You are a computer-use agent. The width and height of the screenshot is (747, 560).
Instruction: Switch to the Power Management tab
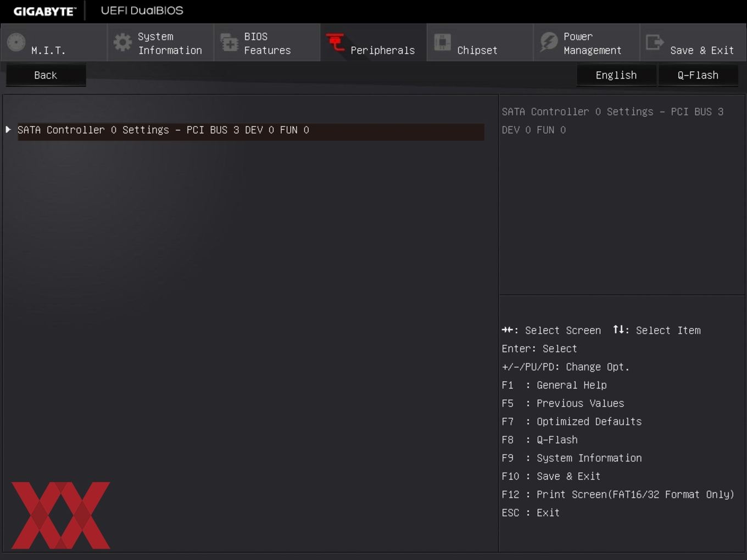pyautogui.click(x=587, y=42)
